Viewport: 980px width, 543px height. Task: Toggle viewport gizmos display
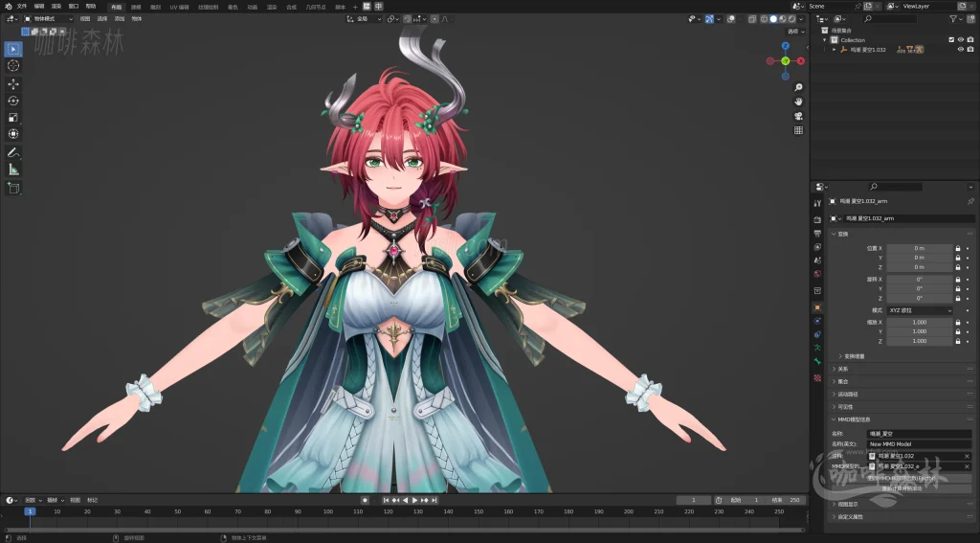[709, 19]
